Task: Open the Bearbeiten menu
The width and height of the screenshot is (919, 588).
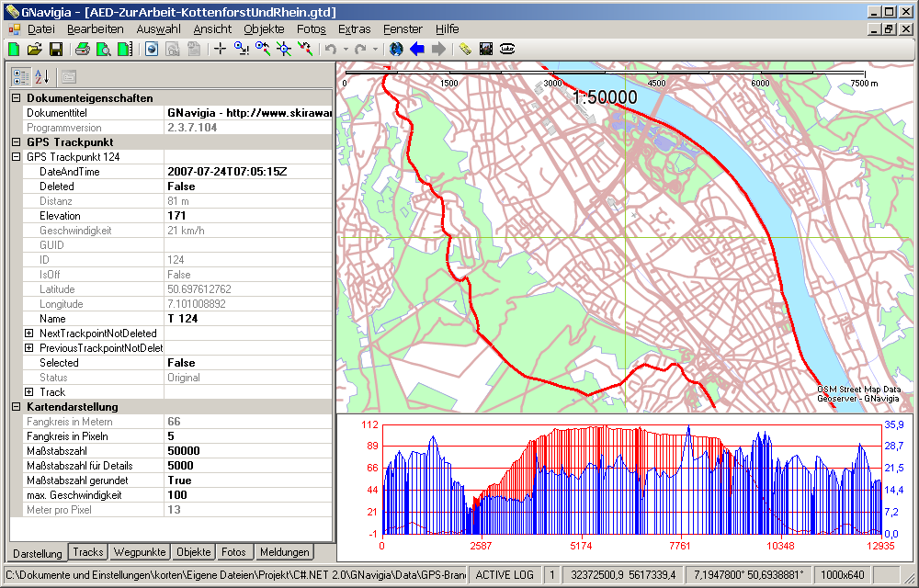Action: (x=96, y=28)
